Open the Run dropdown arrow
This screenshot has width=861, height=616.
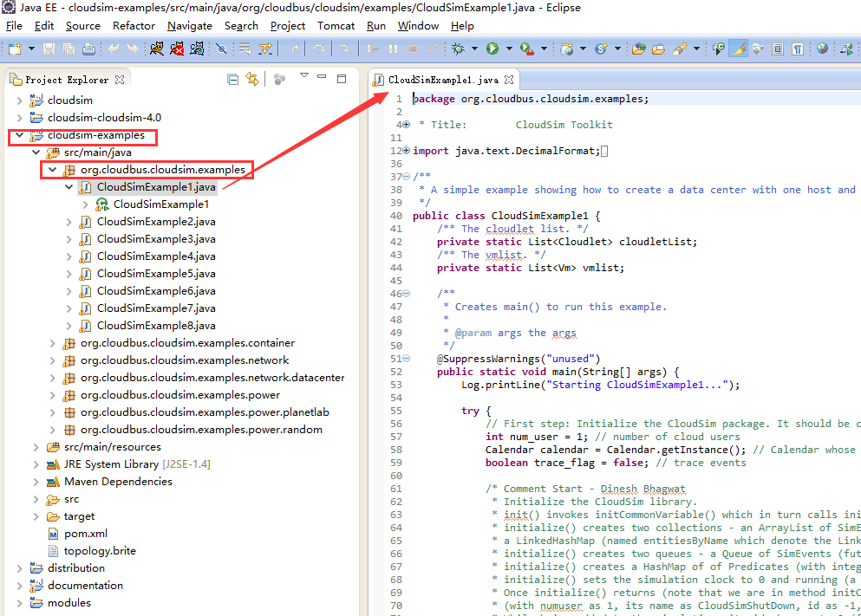pyautogui.click(x=509, y=49)
